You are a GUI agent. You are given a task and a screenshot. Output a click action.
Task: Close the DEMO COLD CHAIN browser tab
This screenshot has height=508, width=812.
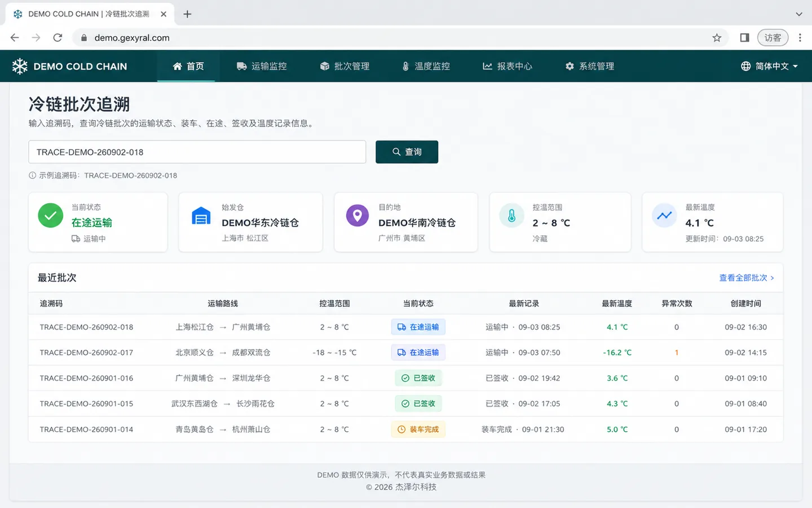point(164,14)
